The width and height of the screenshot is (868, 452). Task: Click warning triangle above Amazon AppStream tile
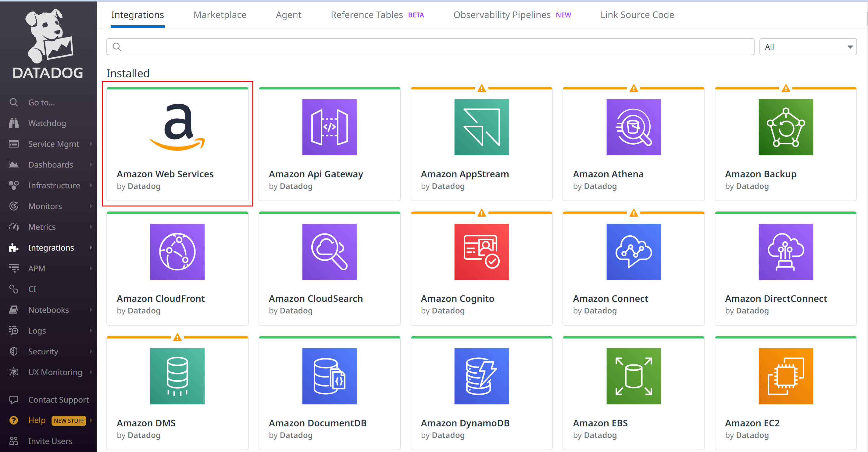tap(481, 89)
